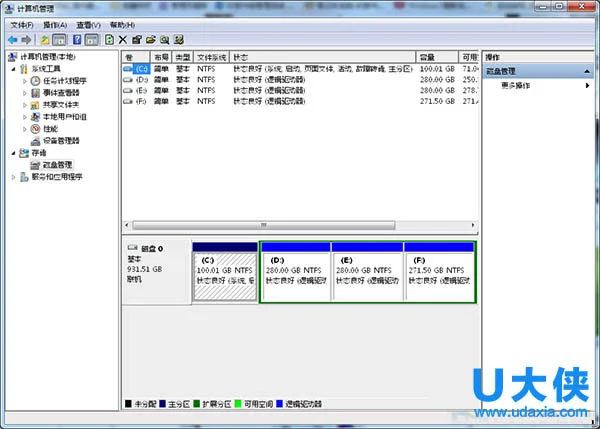The height and width of the screenshot is (429, 600).
Task: Expand the 事件查看器 tree node arrow
Action: 25,93
